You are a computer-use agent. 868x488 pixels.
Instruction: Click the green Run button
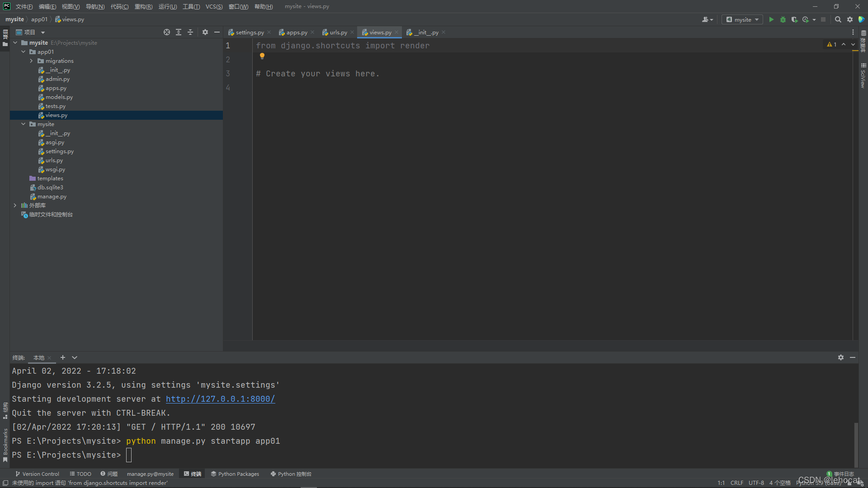coord(771,19)
